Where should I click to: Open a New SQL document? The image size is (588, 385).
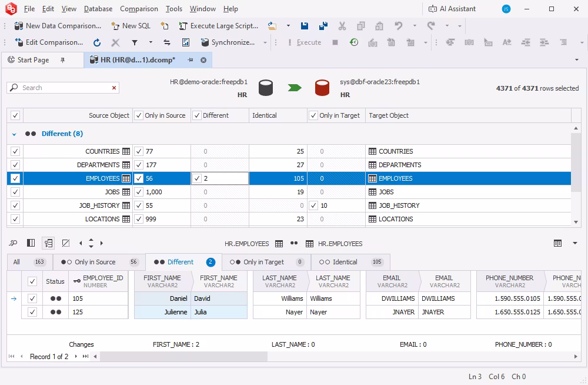131,26
